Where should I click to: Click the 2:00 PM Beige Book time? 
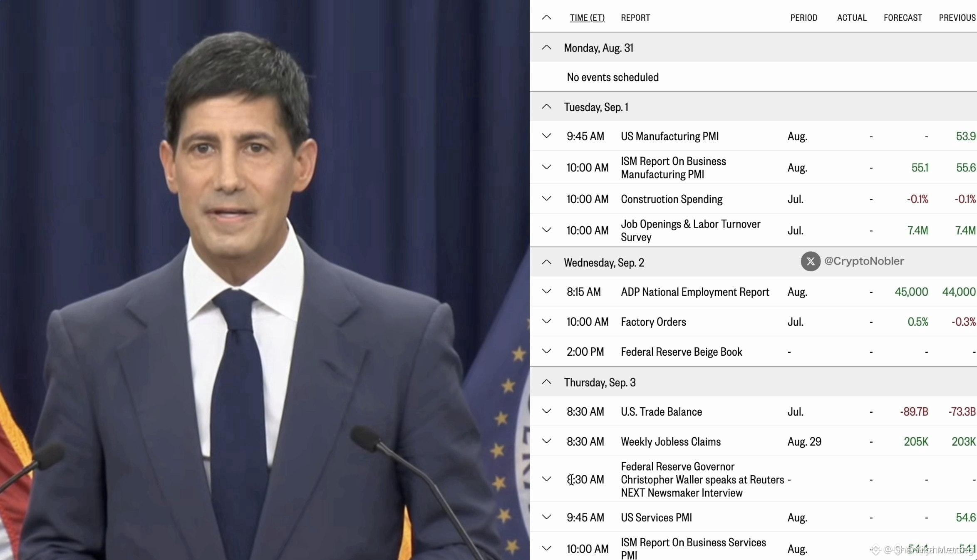pos(585,352)
